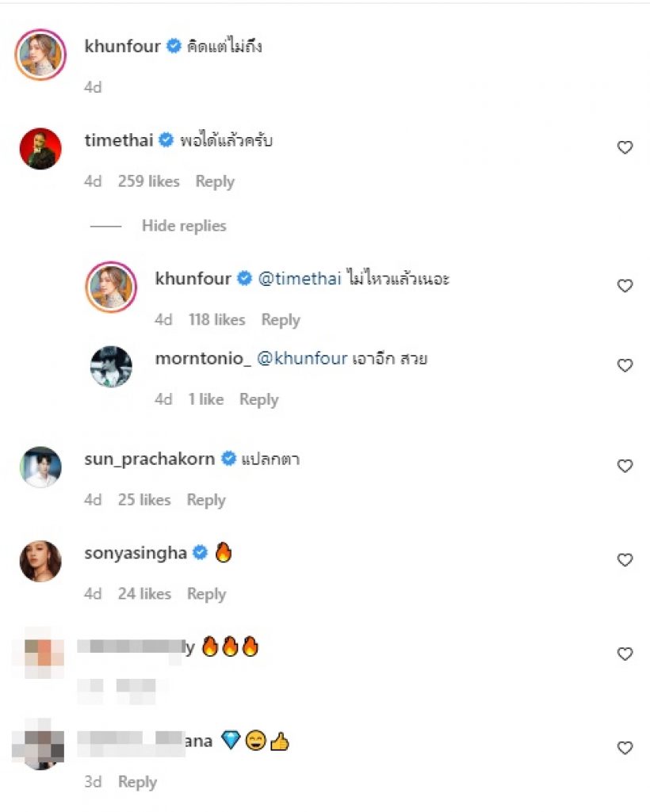Collapse thread with Hide replies
The height and width of the screenshot is (812, 650).
click(x=184, y=226)
